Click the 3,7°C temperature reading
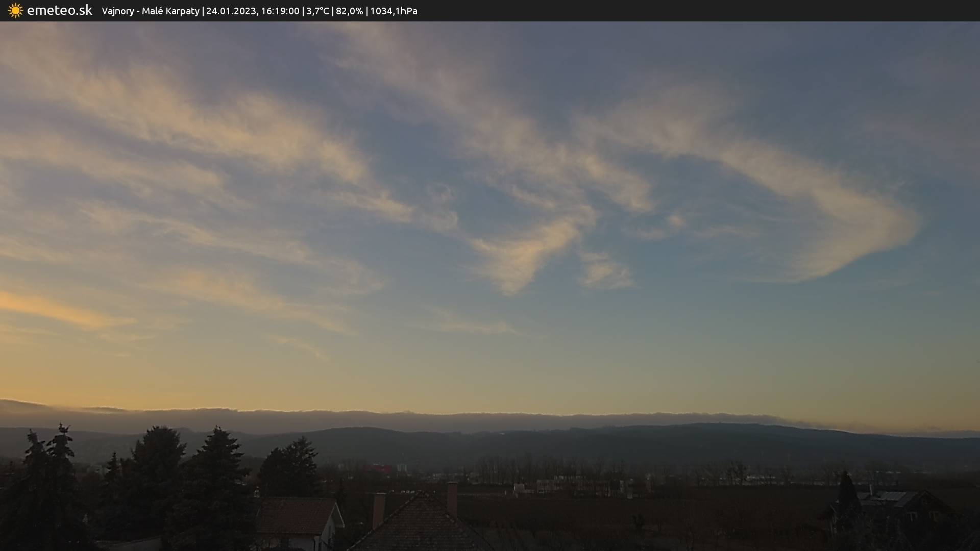Screen dimensions: 980x551 [317, 11]
